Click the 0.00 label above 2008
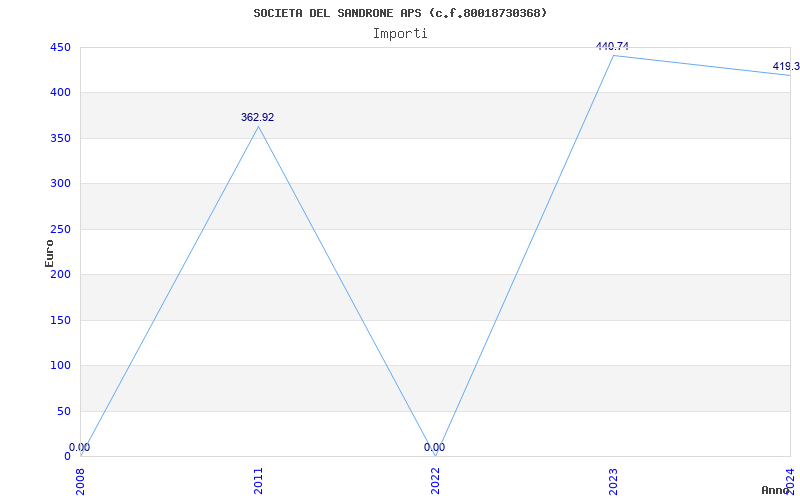Image resolution: width=800 pixels, height=500 pixels. 80,447
